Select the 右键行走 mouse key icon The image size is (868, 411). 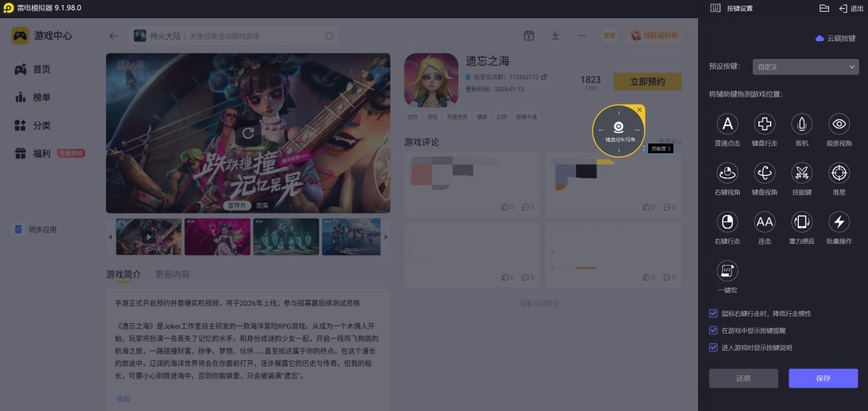point(728,222)
